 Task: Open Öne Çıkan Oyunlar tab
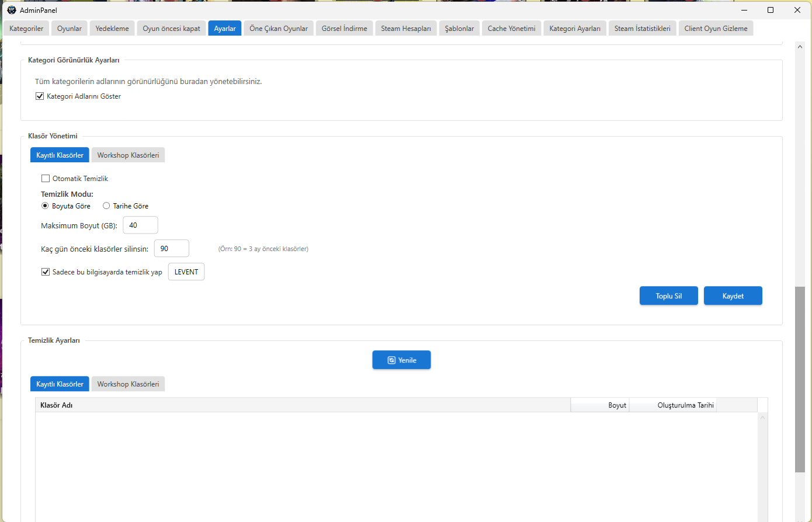[279, 28]
